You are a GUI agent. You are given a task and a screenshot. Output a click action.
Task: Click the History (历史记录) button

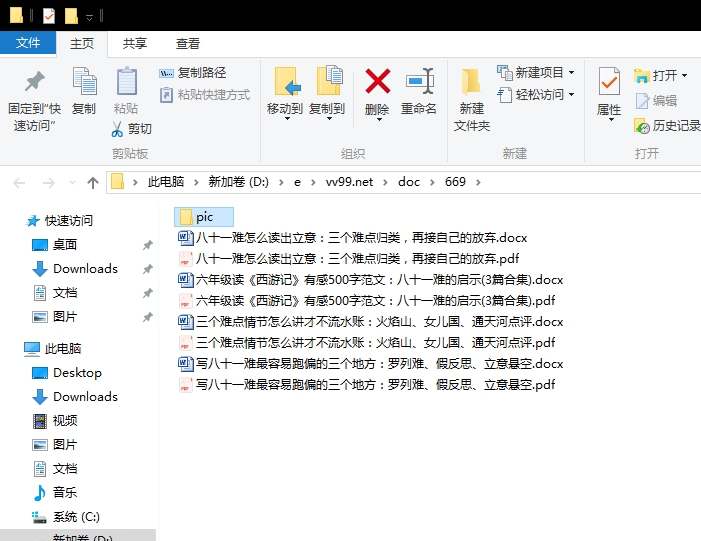click(x=667, y=126)
